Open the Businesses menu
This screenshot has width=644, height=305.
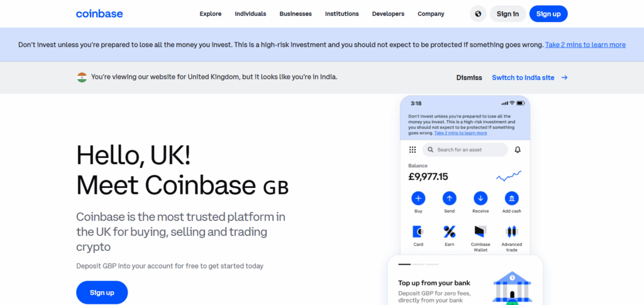coord(296,14)
